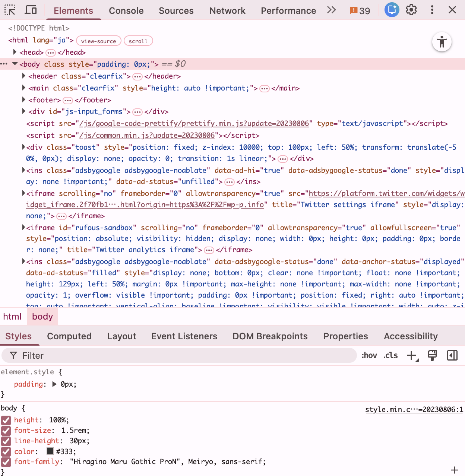Disable the font-size 1.5rem property

click(6, 431)
